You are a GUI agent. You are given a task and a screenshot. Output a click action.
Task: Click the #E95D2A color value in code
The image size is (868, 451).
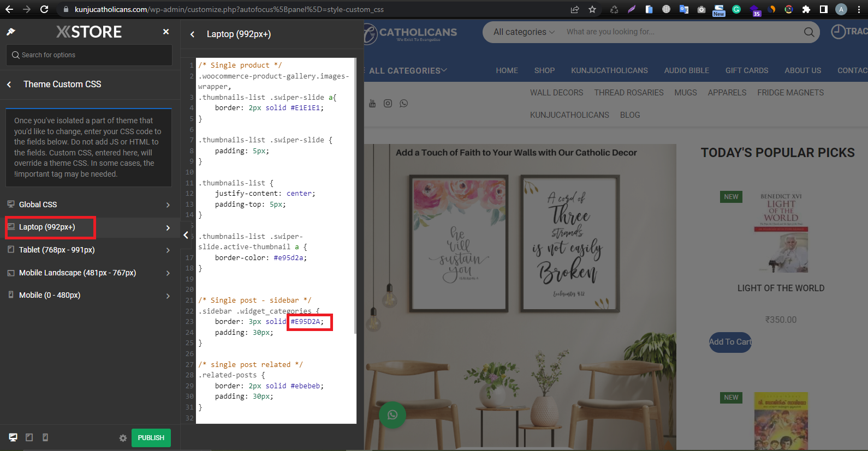[306, 322]
